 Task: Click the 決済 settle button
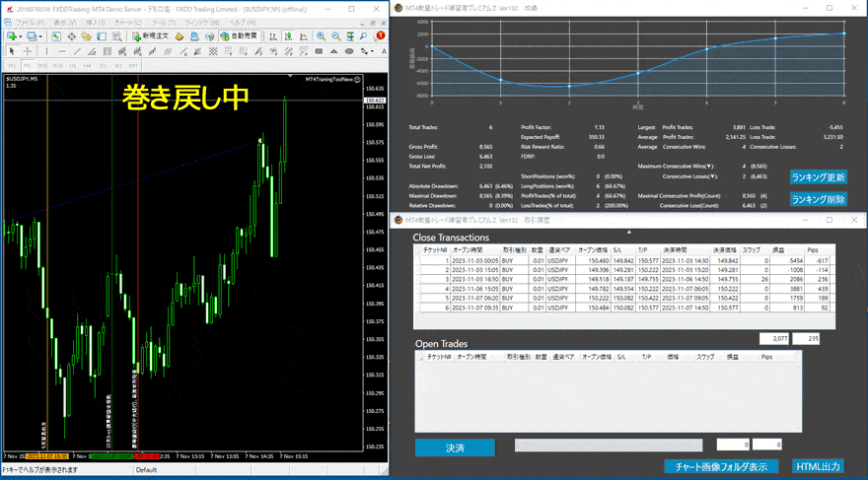pos(455,447)
